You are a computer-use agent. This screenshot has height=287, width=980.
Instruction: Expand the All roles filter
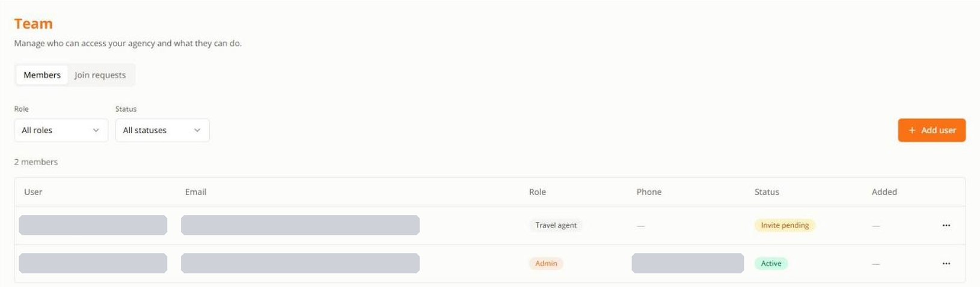(61, 130)
